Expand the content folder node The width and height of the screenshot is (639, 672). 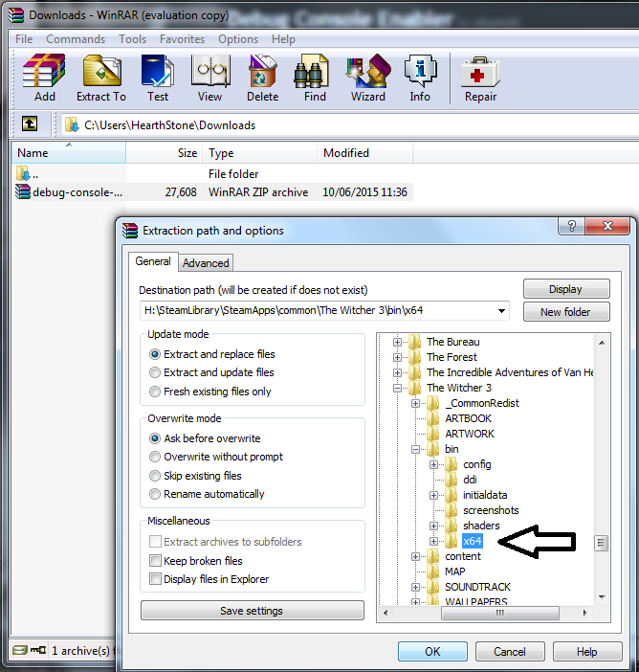point(415,557)
